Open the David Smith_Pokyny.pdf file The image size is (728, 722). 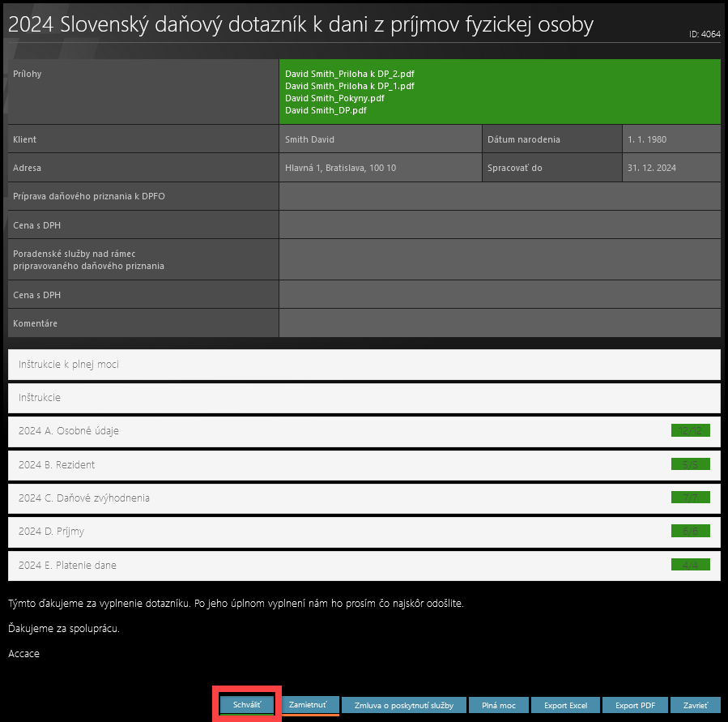(334, 98)
